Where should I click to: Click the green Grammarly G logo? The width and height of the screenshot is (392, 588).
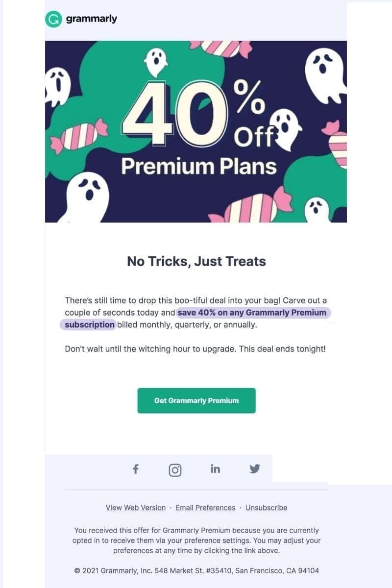click(x=53, y=19)
